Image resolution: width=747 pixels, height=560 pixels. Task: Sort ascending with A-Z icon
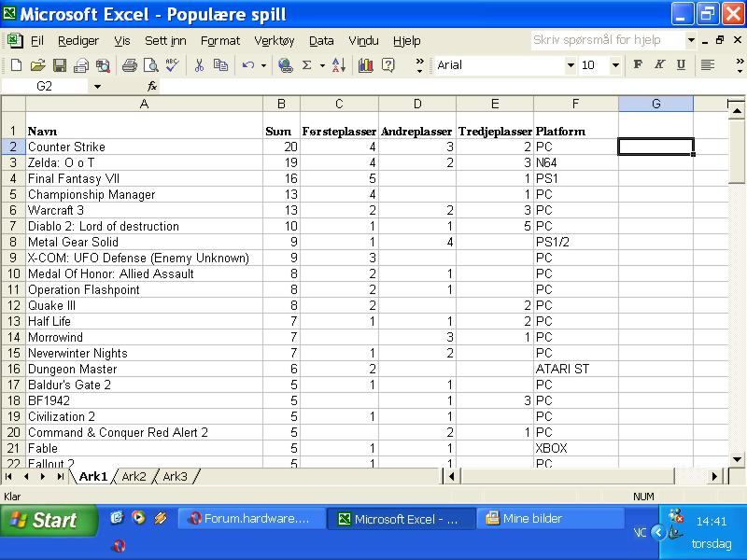pyautogui.click(x=339, y=65)
